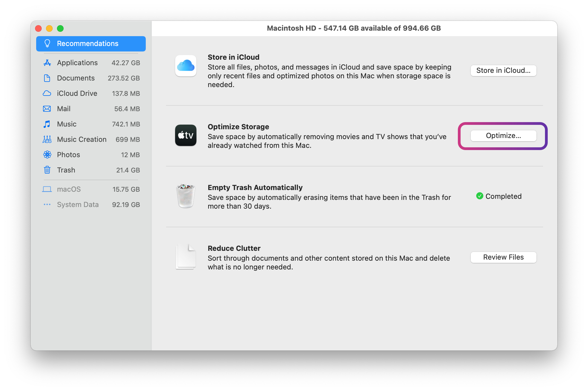The width and height of the screenshot is (588, 391).
Task: Click the iCloud app icon beside Store in iCloud
Action: (186, 66)
